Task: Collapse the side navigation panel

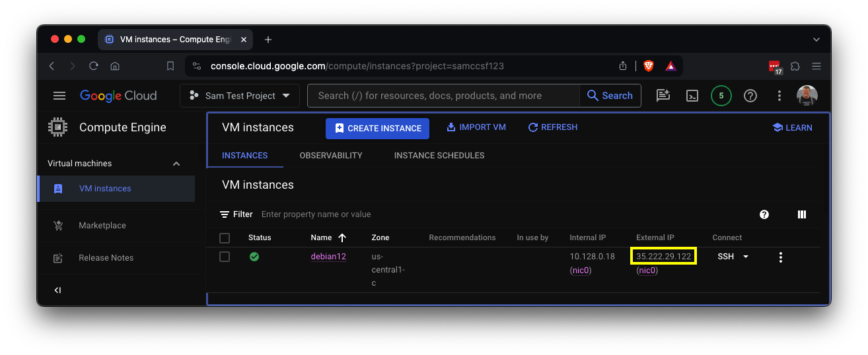Action: coord(57,290)
